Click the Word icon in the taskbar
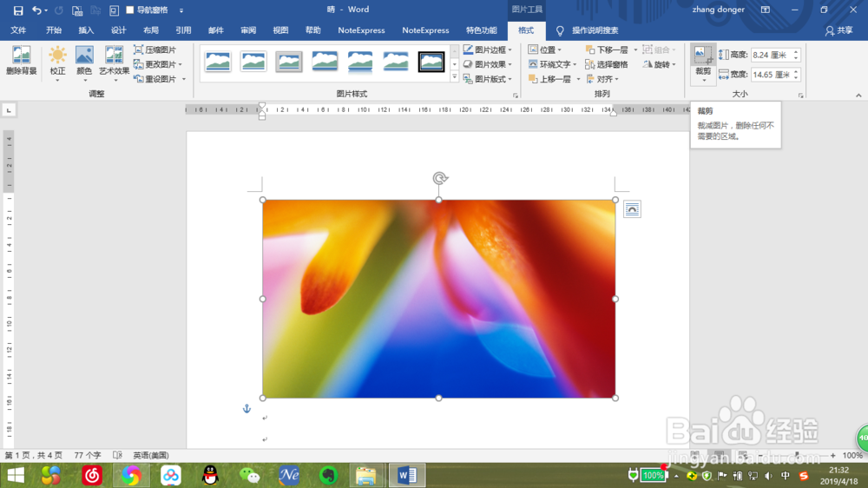This screenshot has height=488, width=868. (407, 475)
